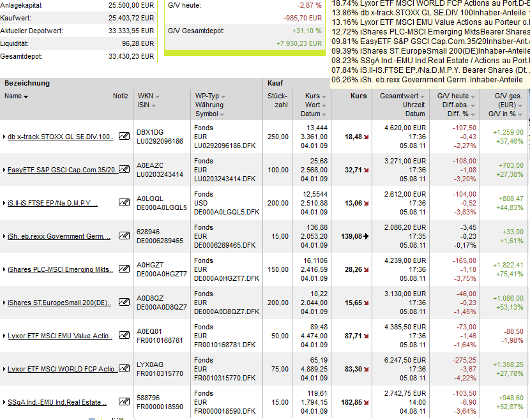Select ISIN LU0292096186 cell text
Image resolution: width=530 pixels, height=420 pixels.
(x=160, y=141)
